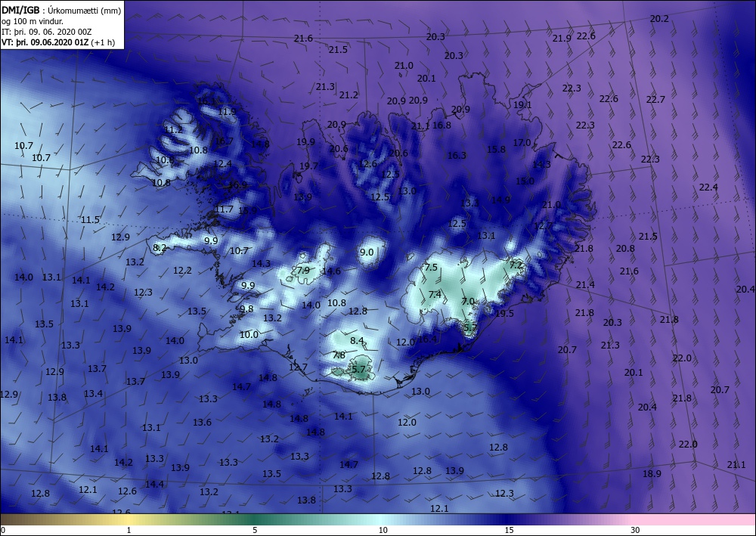Click the map value "16.8"
Screen dimensions: 756x536
click(442, 125)
